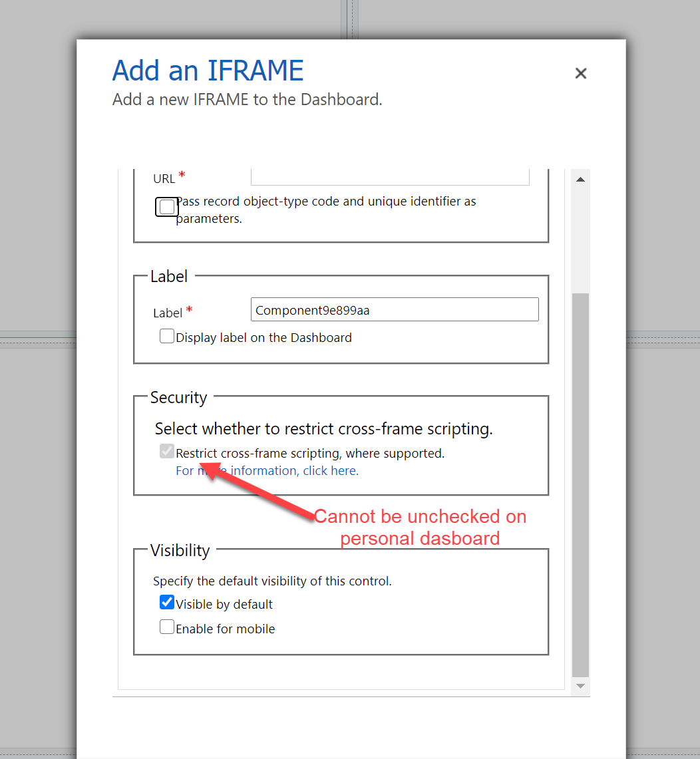700x759 pixels.
Task: Enable passing record object-type code as parameters
Action: click(167, 207)
